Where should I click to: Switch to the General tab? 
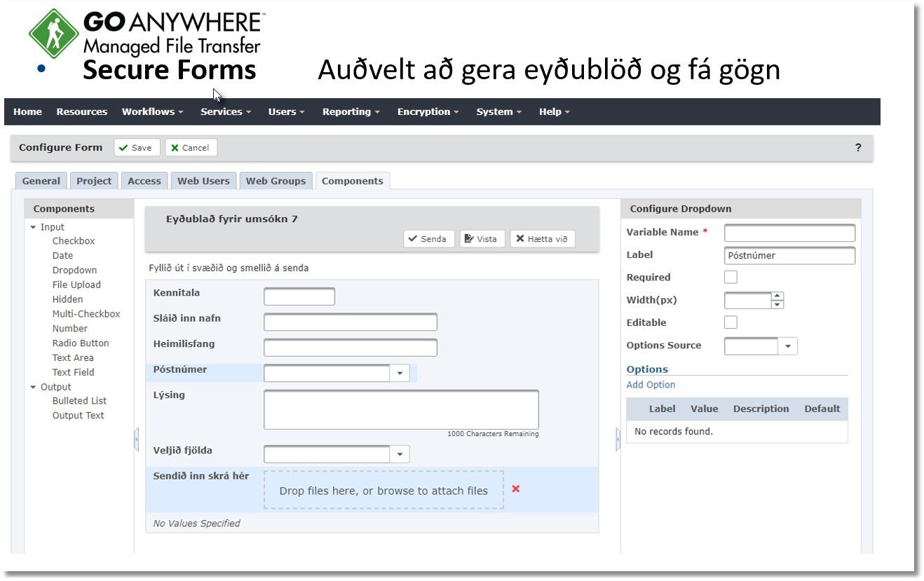pos(41,181)
